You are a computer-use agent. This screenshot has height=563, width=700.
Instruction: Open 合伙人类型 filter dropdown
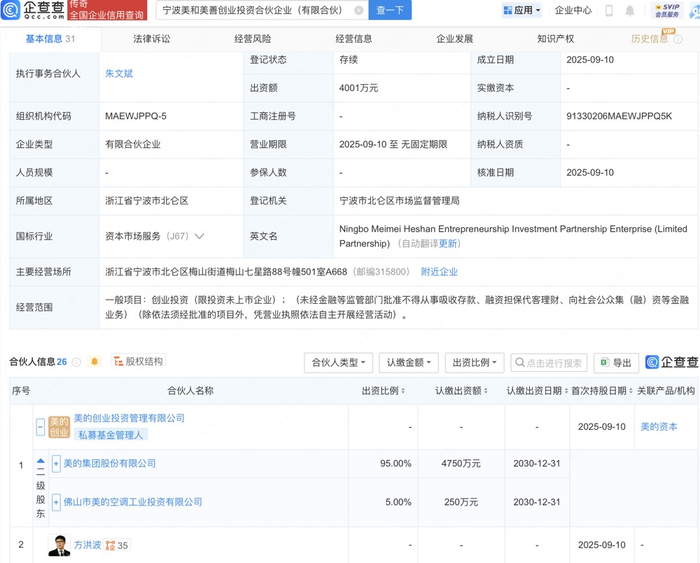[x=340, y=363]
